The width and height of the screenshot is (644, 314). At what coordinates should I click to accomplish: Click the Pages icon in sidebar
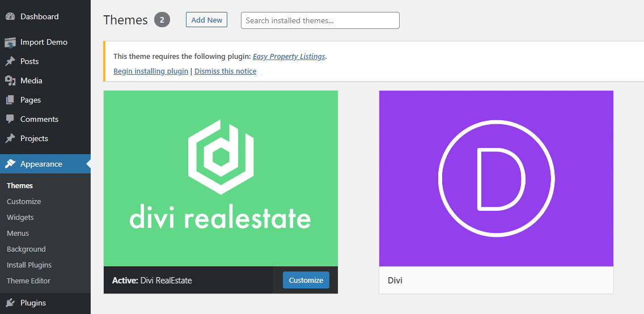[x=10, y=100]
